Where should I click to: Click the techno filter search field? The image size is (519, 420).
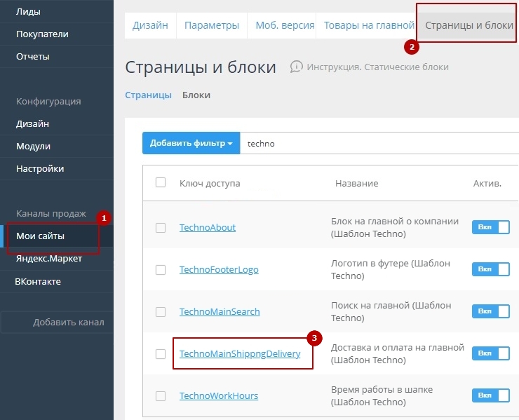pos(379,143)
